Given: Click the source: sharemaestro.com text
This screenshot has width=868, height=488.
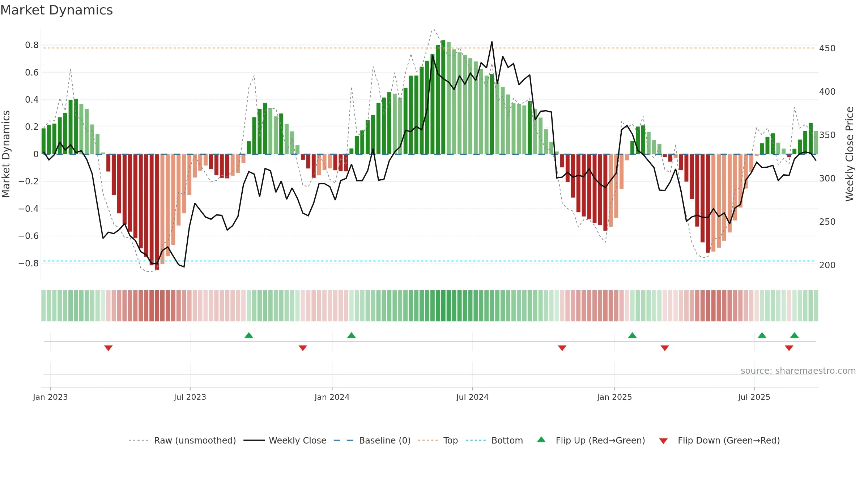Looking at the screenshot, I should [798, 371].
